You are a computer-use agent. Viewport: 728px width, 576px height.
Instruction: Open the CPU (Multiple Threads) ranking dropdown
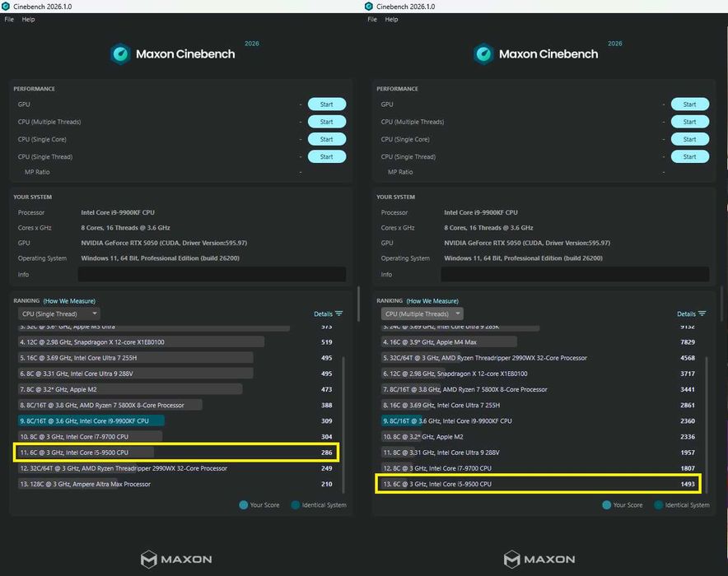pyautogui.click(x=422, y=314)
